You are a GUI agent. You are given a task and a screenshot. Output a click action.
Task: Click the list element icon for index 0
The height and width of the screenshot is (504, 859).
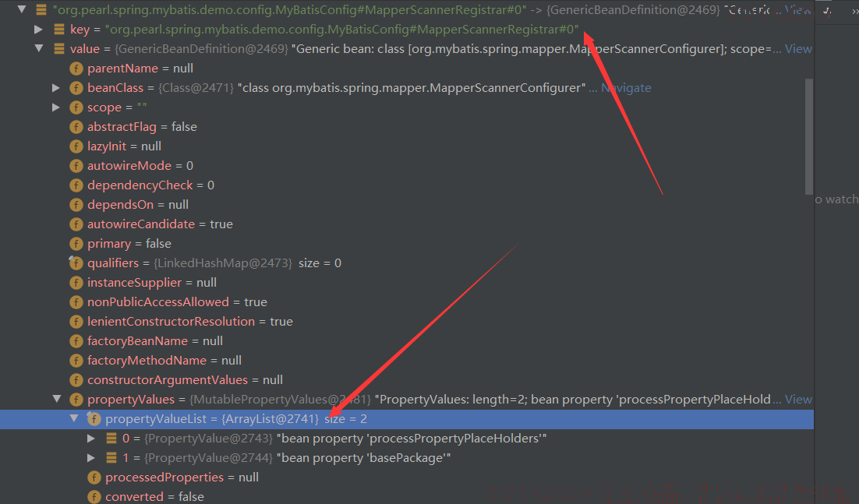click(111, 439)
